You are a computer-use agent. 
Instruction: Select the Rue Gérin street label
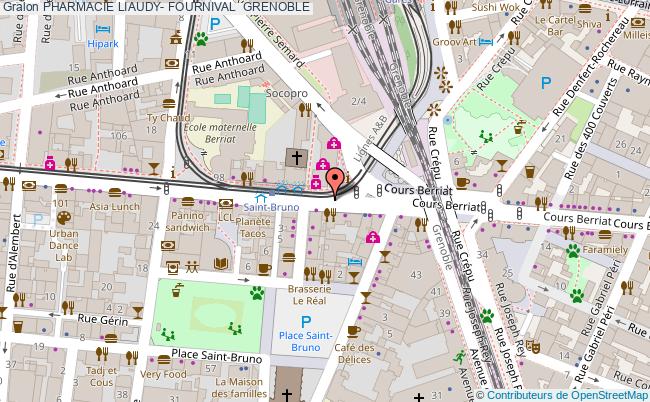coord(103,320)
